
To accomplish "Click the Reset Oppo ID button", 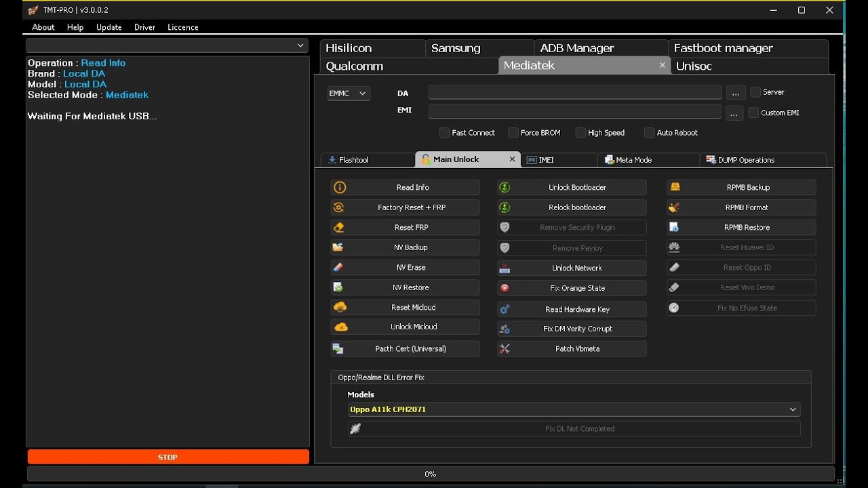I will (741, 268).
